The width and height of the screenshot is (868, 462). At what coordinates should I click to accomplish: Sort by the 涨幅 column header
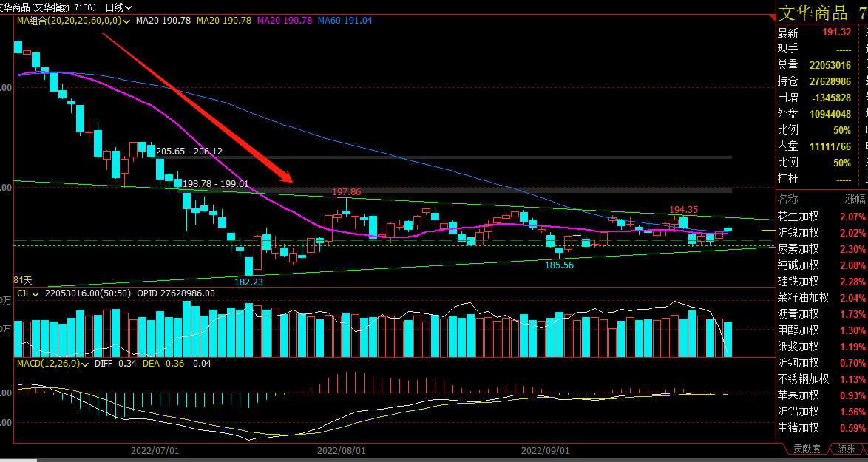pos(855,199)
